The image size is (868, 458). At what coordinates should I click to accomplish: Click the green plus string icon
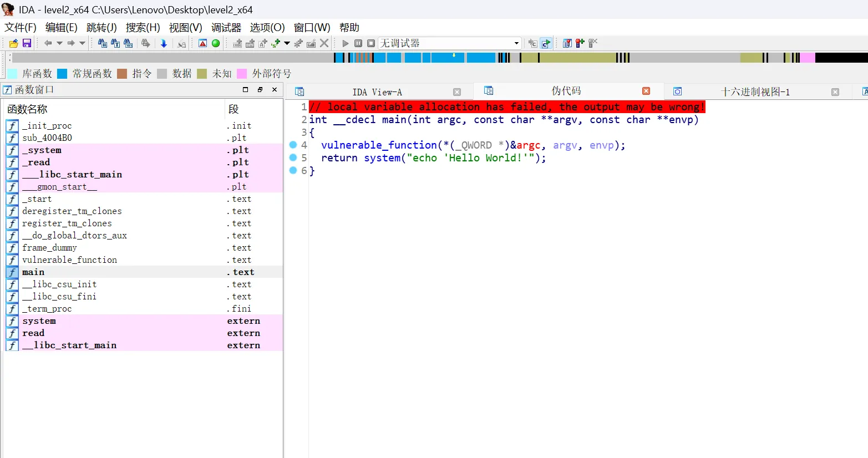click(x=276, y=43)
